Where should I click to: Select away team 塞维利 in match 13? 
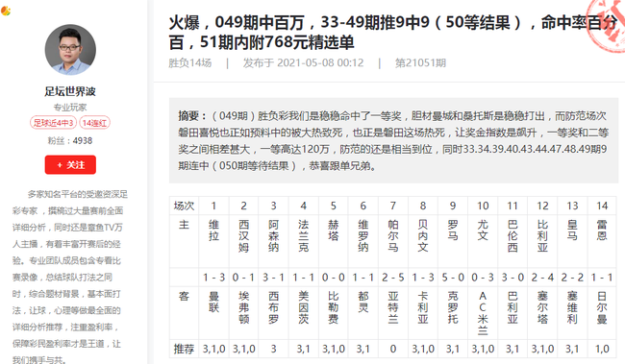click(x=573, y=307)
